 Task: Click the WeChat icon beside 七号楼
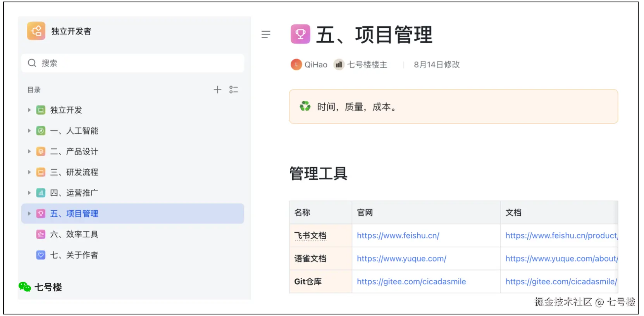(x=25, y=287)
